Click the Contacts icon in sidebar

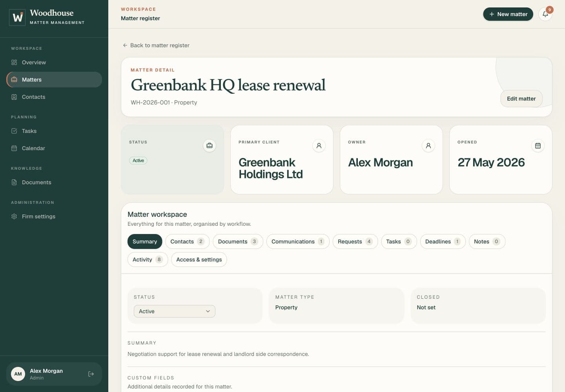[x=14, y=97]
